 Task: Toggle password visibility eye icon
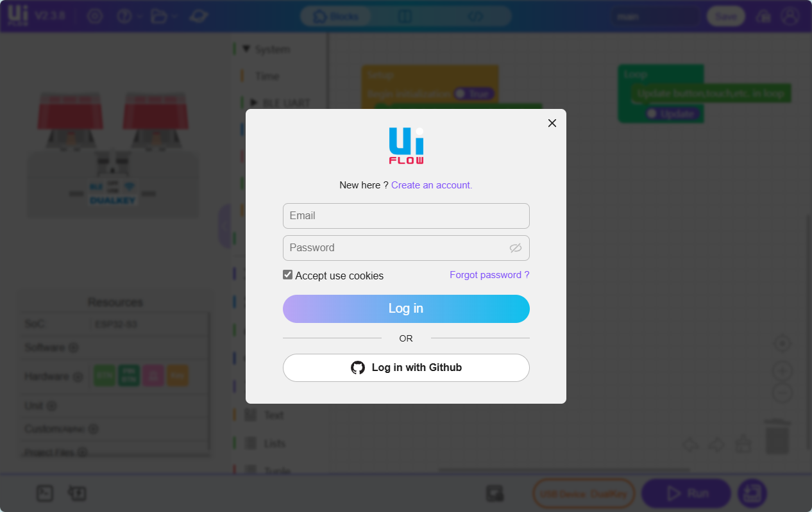pos(516,248)
